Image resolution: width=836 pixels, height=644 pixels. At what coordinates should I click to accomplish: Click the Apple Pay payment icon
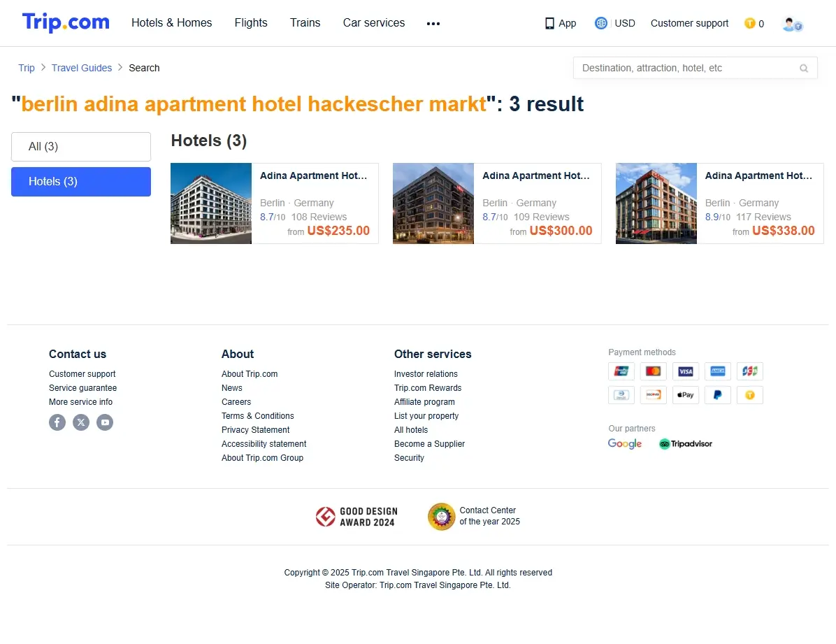686,395
